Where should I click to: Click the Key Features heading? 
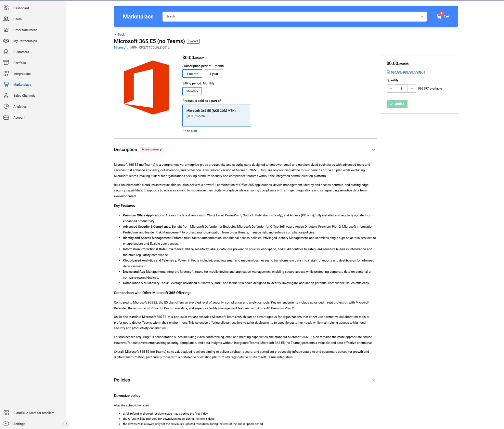(x=125, y=205)
